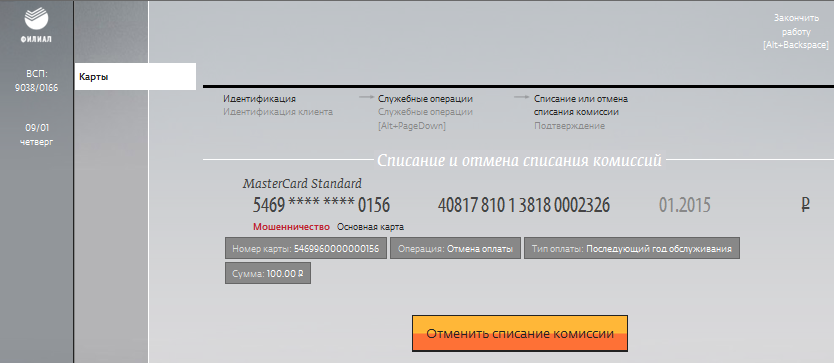
Task: Click card expiry date 01.2015
Action: (x=685, y=205)
